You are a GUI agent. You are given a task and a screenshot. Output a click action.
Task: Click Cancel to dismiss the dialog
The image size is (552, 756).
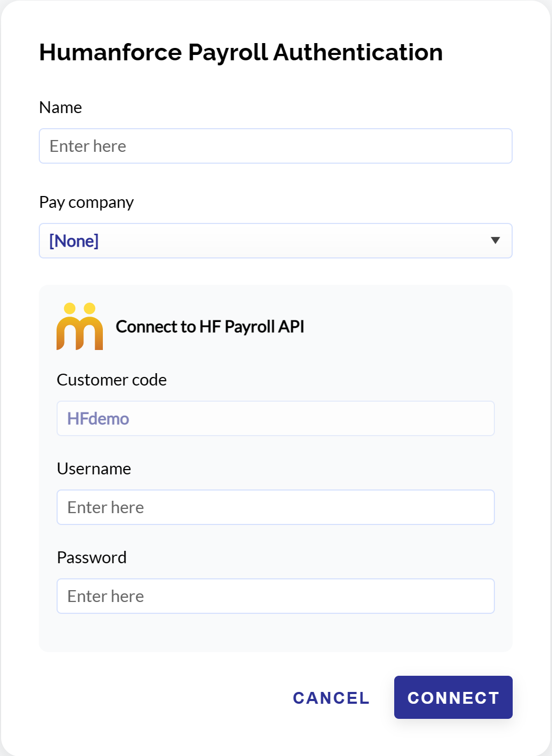pos(331,697)
